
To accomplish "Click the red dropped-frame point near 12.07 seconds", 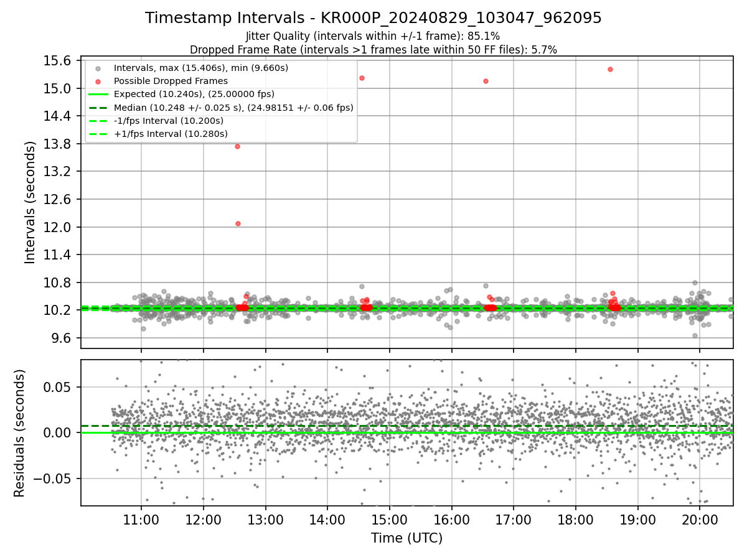I will click(238, 223).
